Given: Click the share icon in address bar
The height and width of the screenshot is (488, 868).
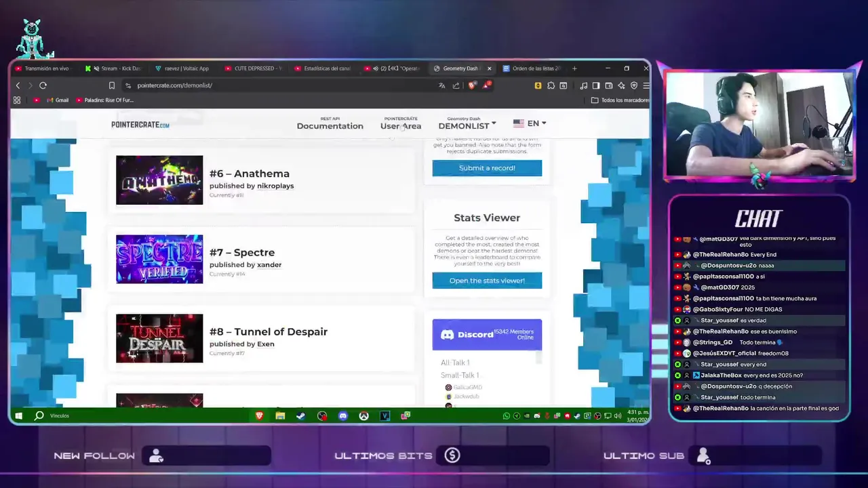Looking at the screenshot, I should click(x=456, y=85).
